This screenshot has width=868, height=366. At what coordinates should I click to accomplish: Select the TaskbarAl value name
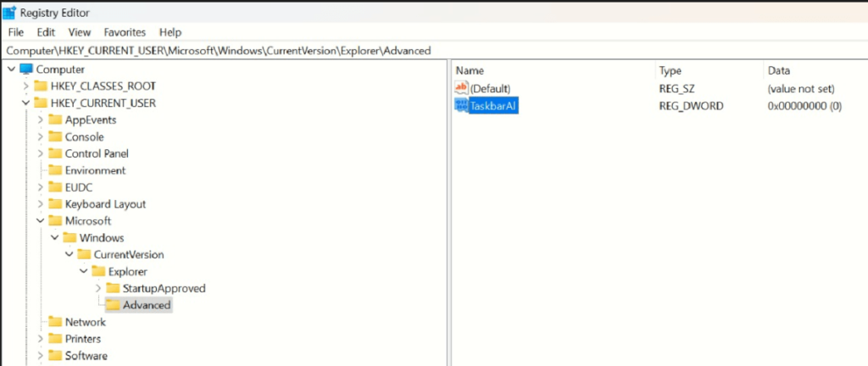493,106
